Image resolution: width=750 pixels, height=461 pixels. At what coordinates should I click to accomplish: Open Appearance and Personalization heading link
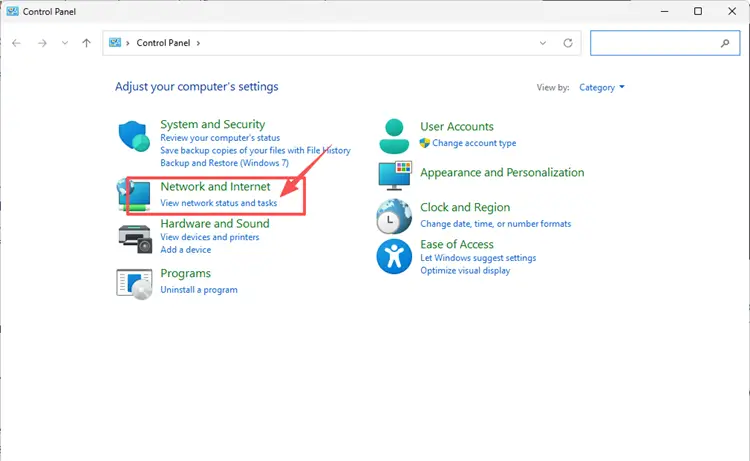click(502, 173)
